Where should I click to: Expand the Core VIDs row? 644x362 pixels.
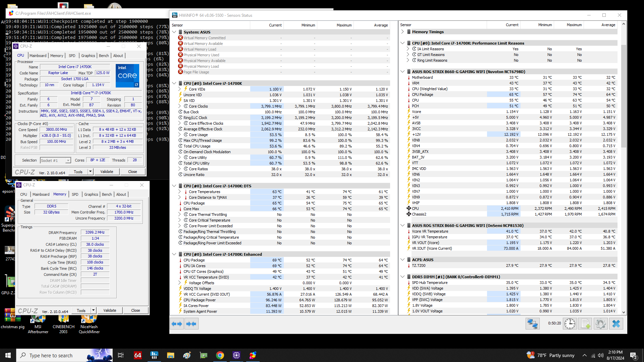pos(179,89)
